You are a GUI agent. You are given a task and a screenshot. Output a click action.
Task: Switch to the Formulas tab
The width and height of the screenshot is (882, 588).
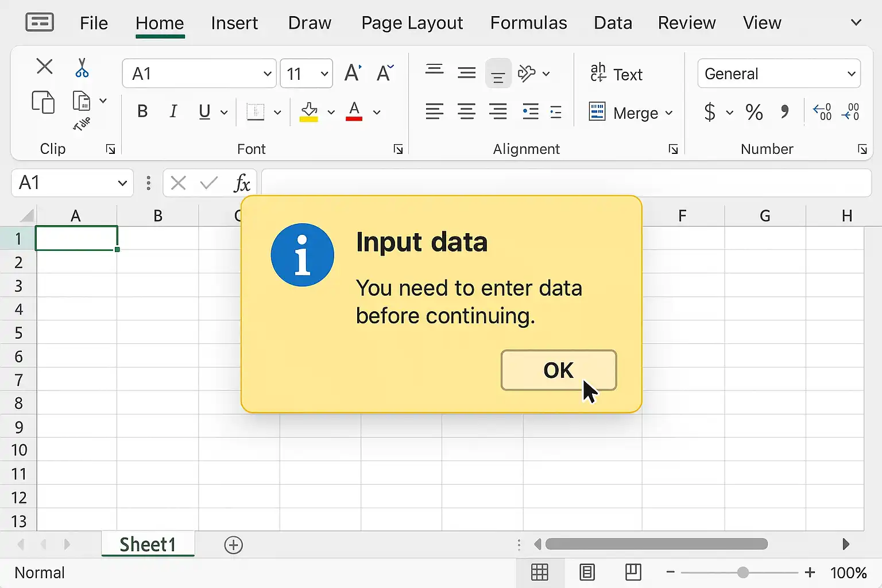click(528, 23)
